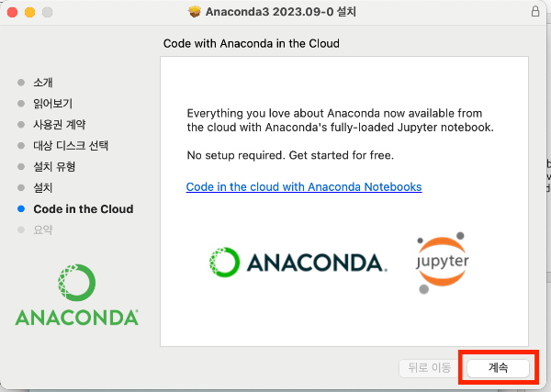Select the 사용권 계약 step in the sidebar
The image size is (551, 392).
(60, 124)
